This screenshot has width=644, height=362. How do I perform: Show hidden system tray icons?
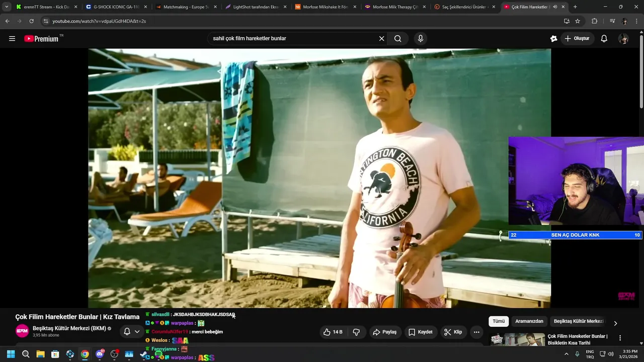click(x=567, y=354)
